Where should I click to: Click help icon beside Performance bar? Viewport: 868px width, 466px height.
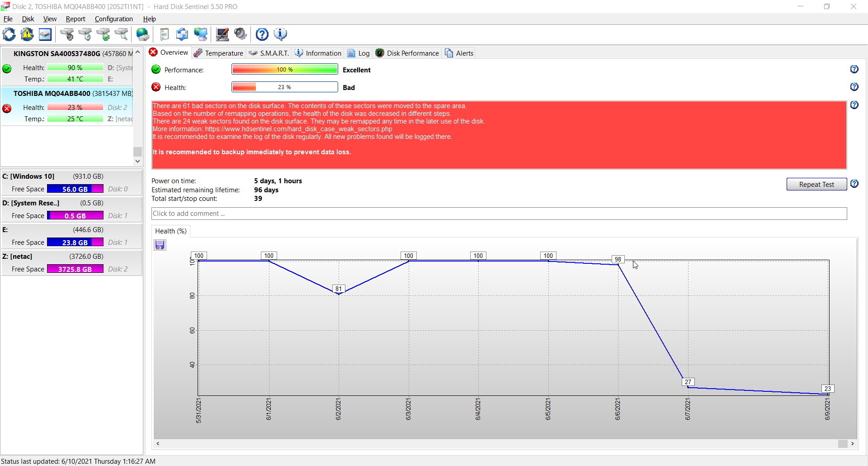pos(854,69)
